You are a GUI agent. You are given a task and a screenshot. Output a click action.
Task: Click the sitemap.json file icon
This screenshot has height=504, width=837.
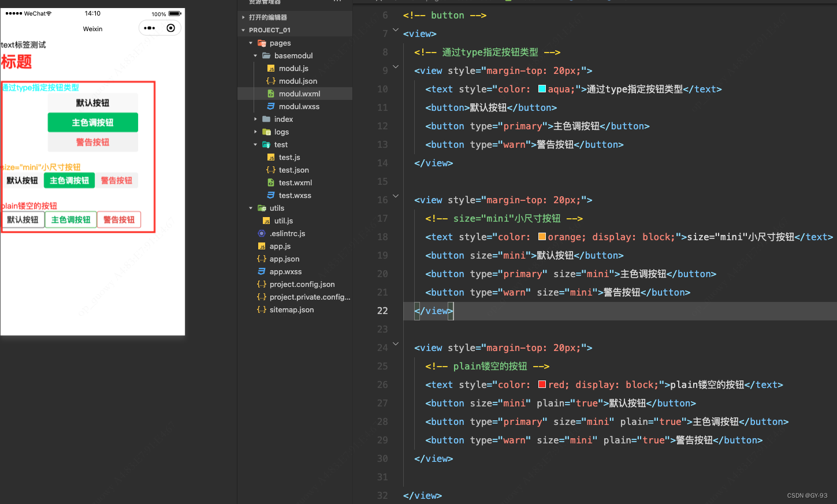point(262,309)
